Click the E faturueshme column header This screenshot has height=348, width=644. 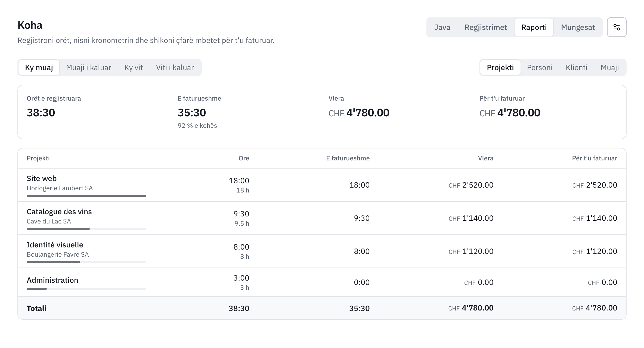pyautogui.click(x=348, y=158)
